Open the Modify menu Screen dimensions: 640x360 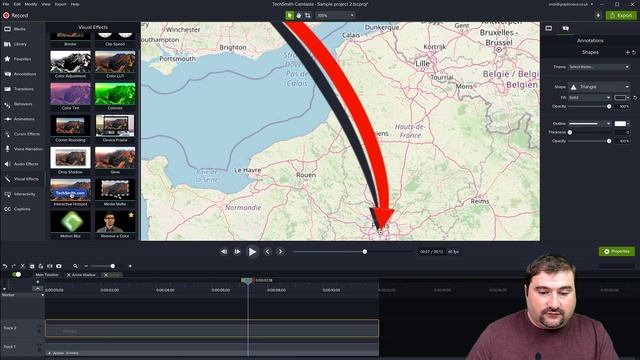[31, 4]
